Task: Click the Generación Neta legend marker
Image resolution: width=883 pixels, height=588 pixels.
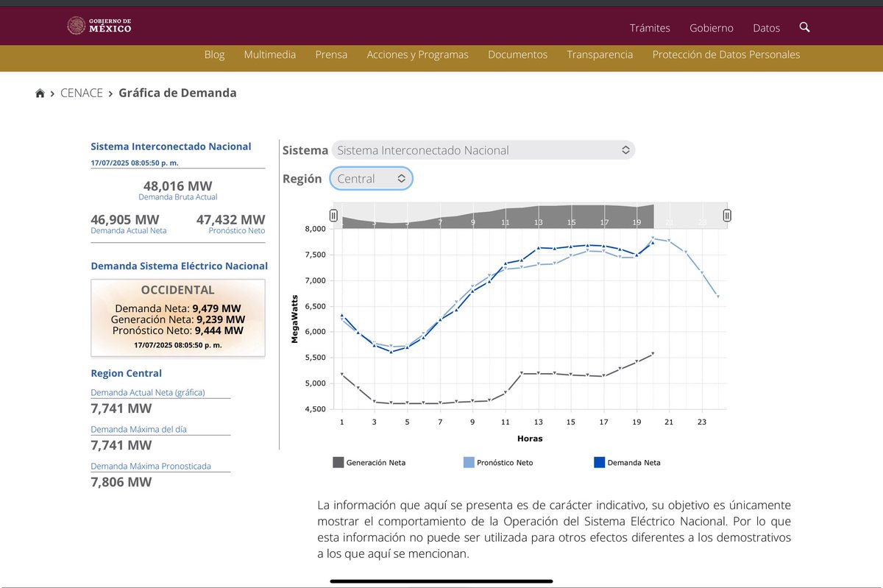Action: click(338, 462)
